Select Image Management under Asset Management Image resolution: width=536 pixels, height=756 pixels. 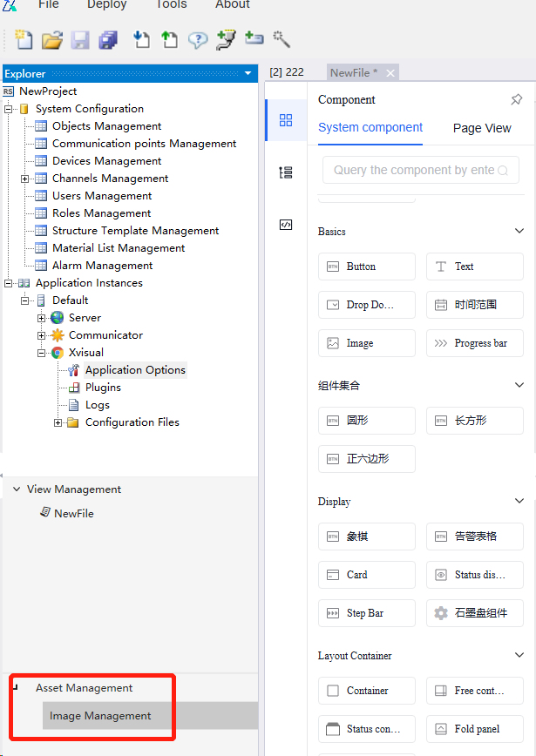click(100, 716)
